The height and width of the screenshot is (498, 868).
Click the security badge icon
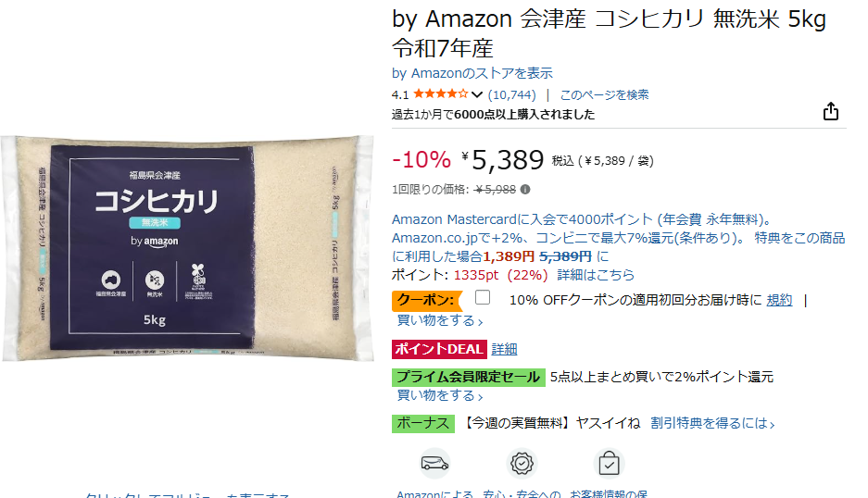(x=522, y=463)
